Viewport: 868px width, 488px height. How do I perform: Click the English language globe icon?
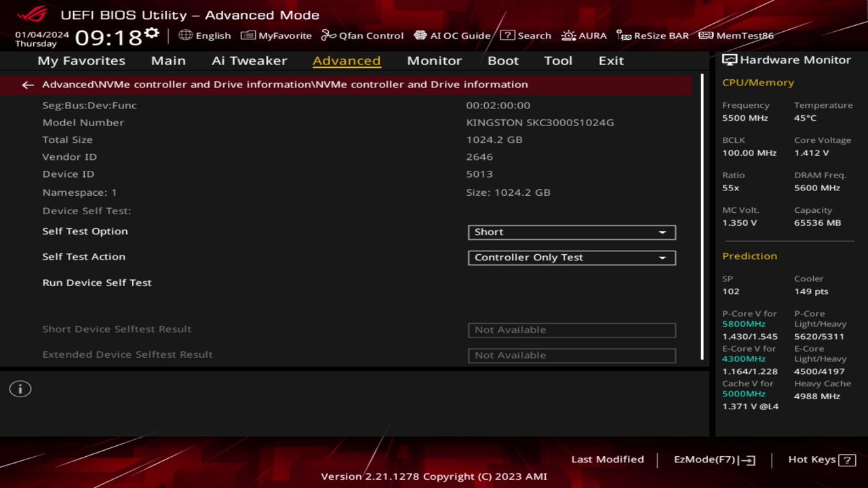pos(185,35)
